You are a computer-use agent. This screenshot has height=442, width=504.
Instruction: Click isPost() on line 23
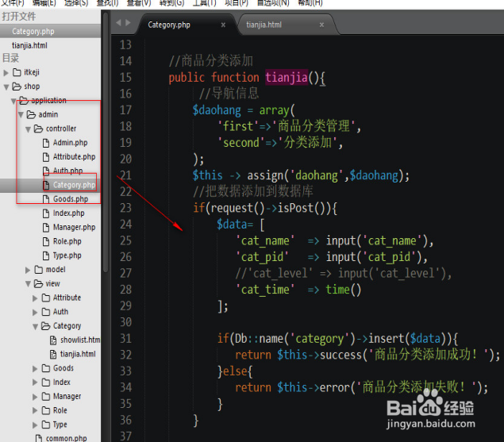point(301,208)
